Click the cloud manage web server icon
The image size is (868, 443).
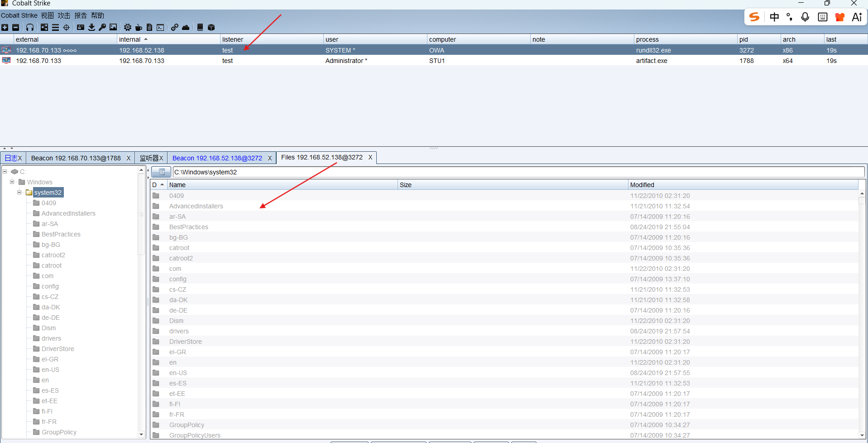point(186,28)
